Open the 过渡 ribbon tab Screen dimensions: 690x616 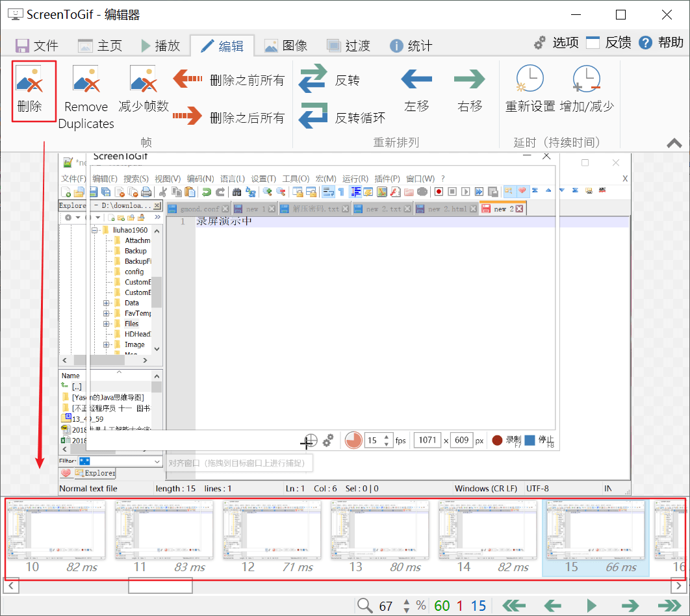pyautogui.click(x=348, y=45)
